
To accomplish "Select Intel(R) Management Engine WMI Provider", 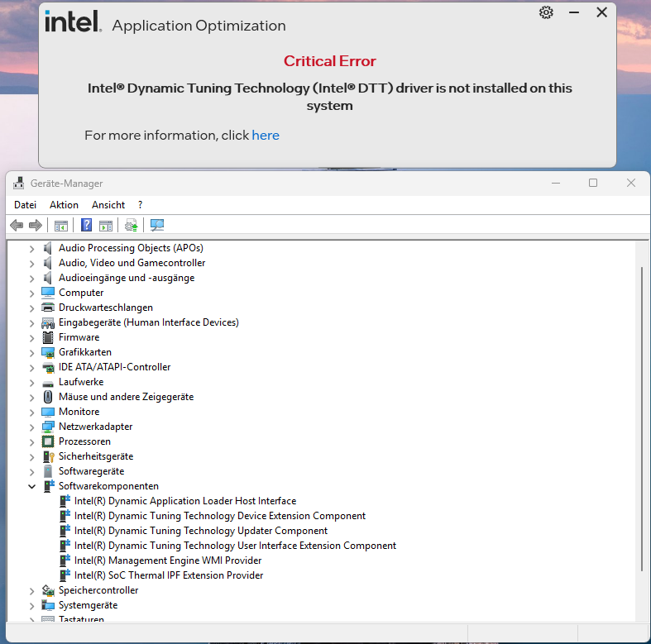I will tap(168, 561).
